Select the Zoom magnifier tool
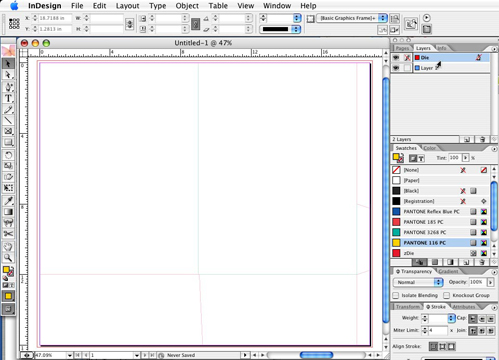 (8, 258)
